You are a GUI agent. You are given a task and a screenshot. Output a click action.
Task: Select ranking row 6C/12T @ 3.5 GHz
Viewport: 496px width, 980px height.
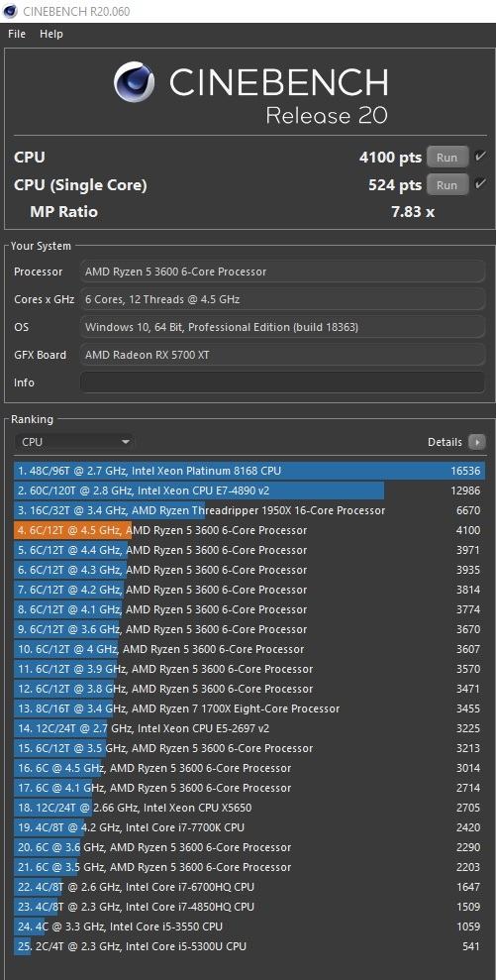click(249, 748)
